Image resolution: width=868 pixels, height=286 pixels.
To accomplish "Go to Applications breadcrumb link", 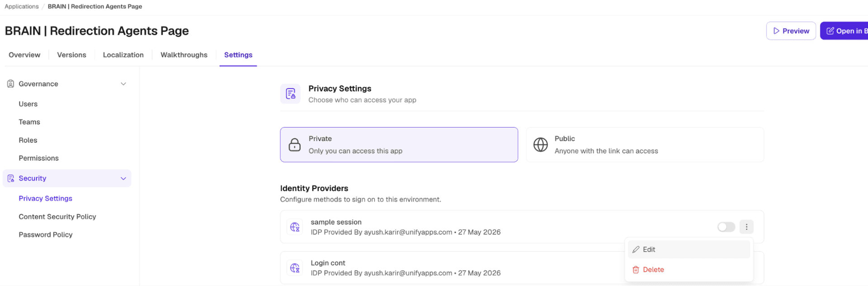I will (22, 6).
